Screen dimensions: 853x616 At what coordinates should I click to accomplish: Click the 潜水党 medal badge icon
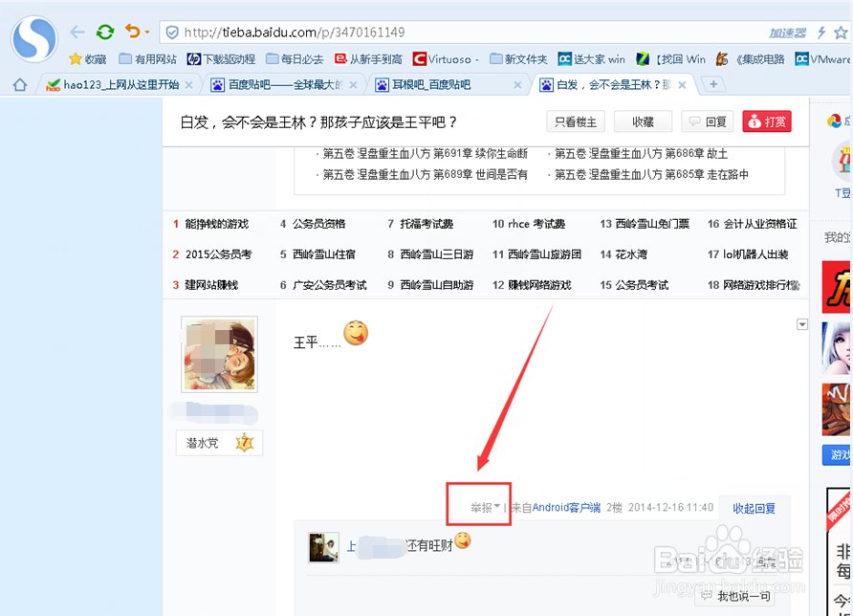point(245,442)
